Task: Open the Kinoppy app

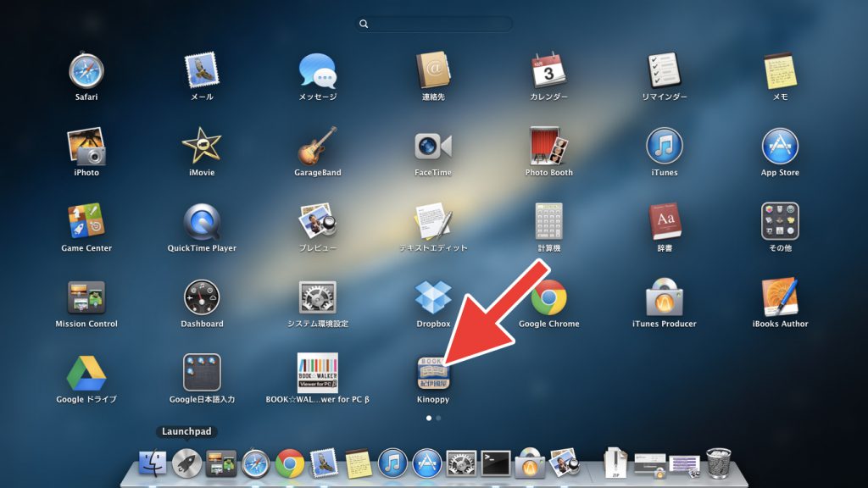Action: click(433, 373)
